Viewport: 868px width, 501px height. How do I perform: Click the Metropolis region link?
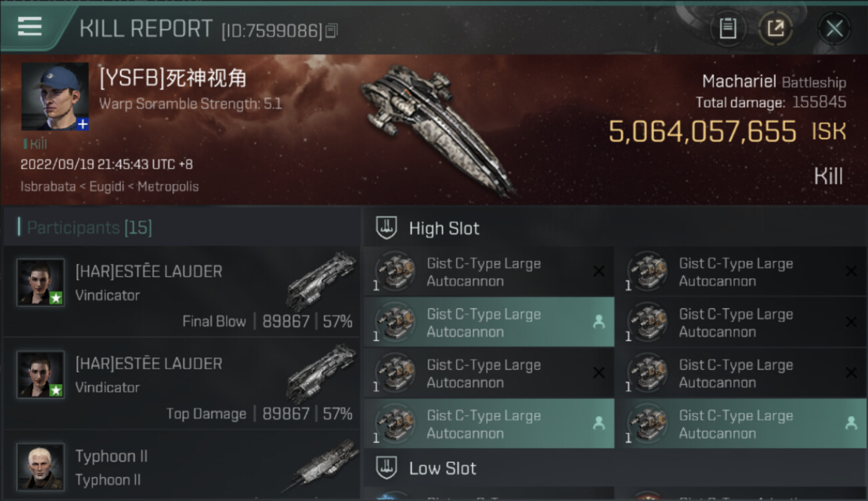[168, 186]
